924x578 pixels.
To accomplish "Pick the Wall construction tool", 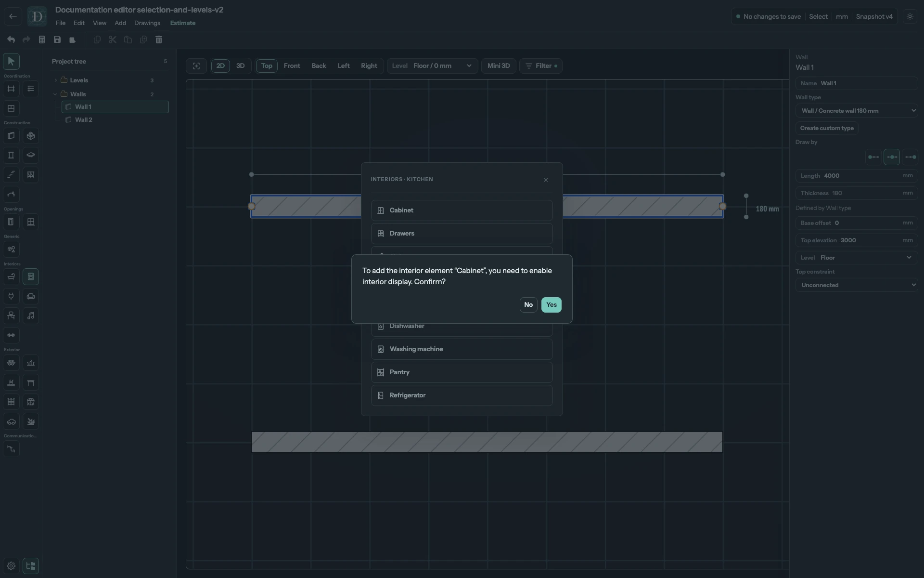I will pos(11,136).
